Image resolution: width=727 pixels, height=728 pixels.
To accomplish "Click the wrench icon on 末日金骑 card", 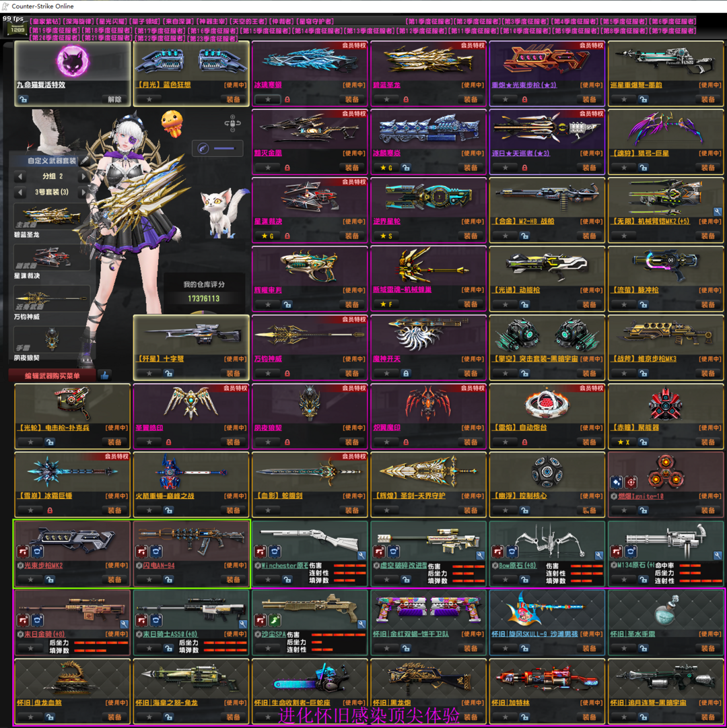I will tap(124, 624).
